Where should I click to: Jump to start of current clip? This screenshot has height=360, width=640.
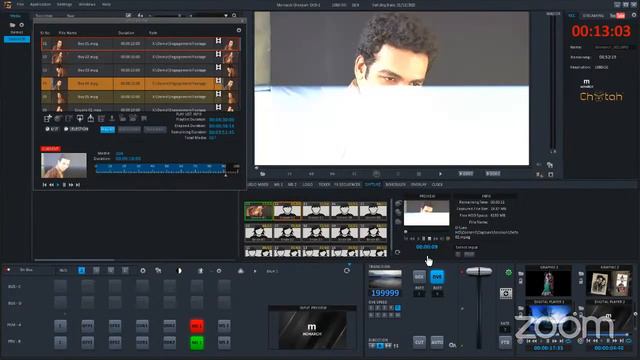click(44, 185)
